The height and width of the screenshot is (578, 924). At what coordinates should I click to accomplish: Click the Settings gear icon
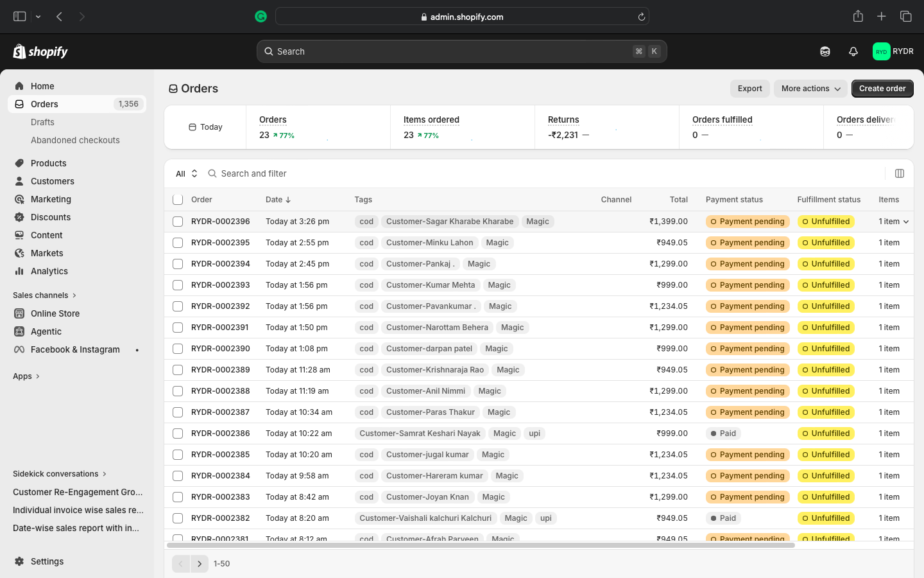tap(19, 561)
